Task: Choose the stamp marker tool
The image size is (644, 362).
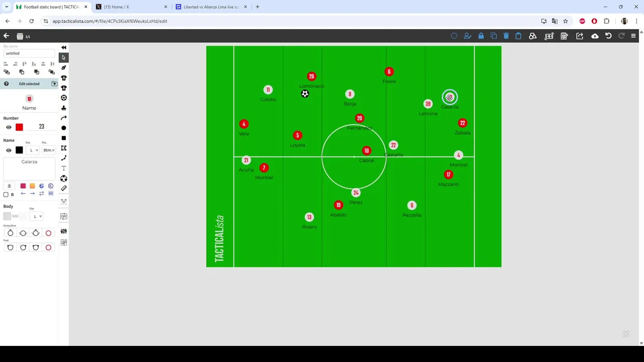Action: tap(63, 108)
